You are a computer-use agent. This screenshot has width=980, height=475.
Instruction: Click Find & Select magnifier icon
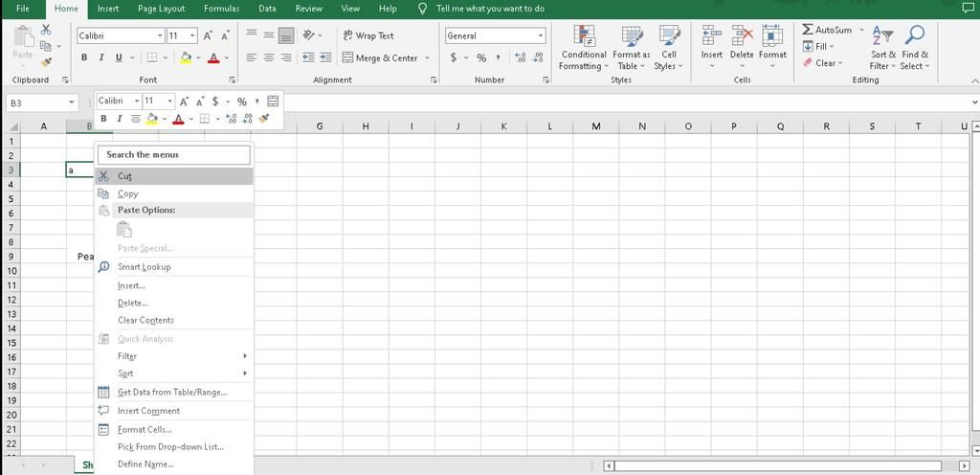(x=914, y=35)
